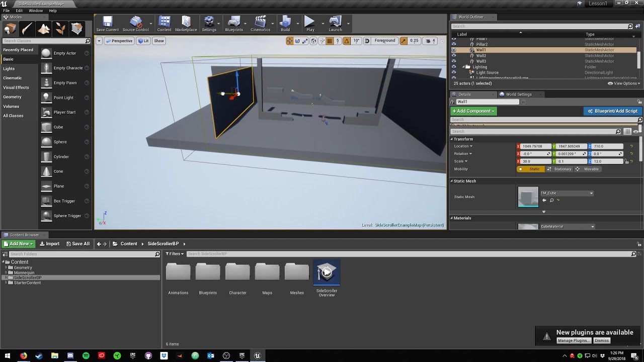The height and width of the screenshot is (362, 644).
Task: Click the Cinematics clapperboard icon
Action: [x=260, y=24]
